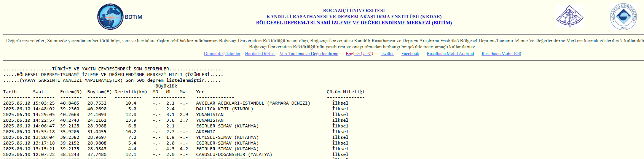Click the Büyüklük header label
Image resolution: width=644 pixels, height=159 pixels.
coord(166,86)
